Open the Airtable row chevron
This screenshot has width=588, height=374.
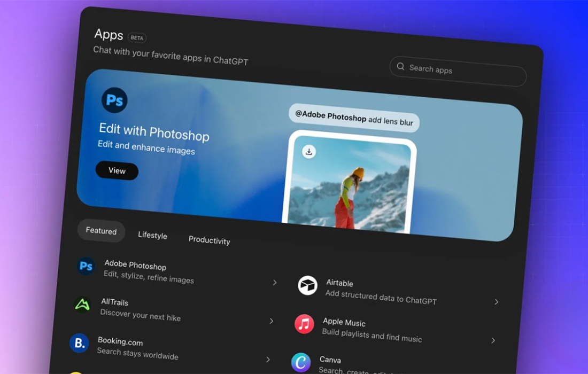[497, 301]
